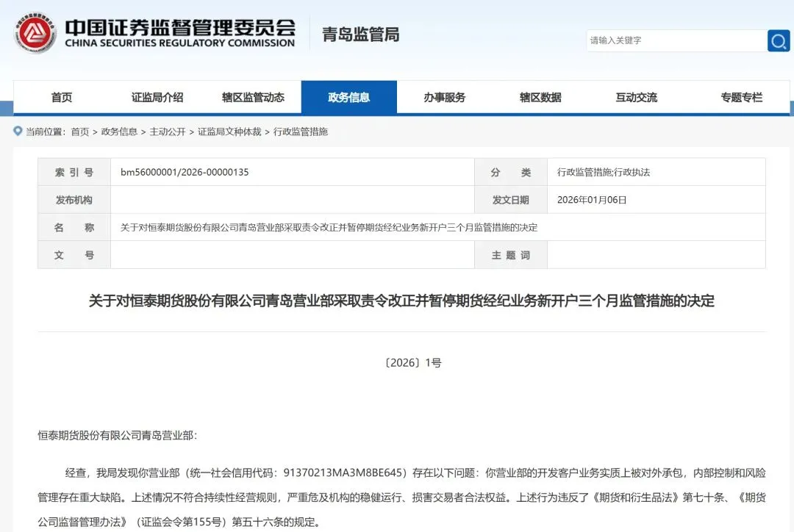Viewport: 794px width, 532px height.
Task: Click the document name in the 名称 row
Action: (x=329, y=227)
